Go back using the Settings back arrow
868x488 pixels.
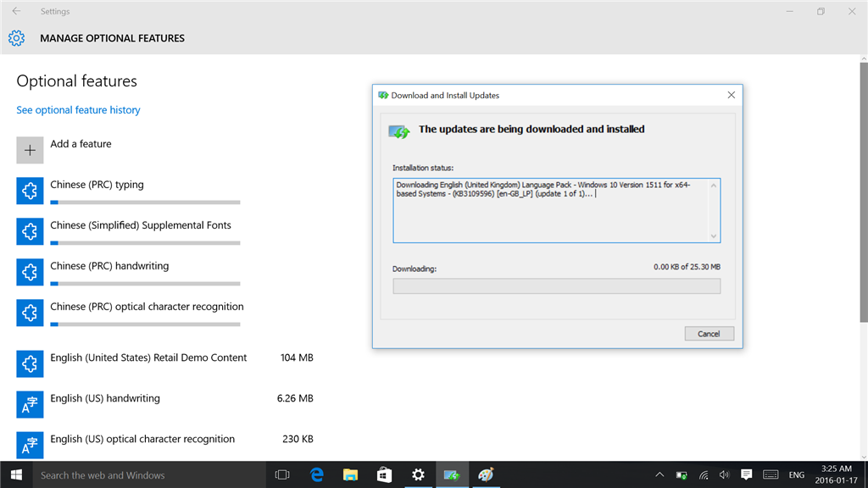coord(17,11)
